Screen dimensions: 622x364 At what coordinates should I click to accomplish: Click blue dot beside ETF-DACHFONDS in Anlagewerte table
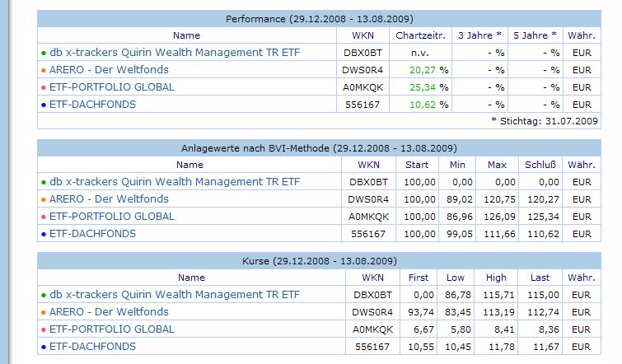(x=43, y=234)
